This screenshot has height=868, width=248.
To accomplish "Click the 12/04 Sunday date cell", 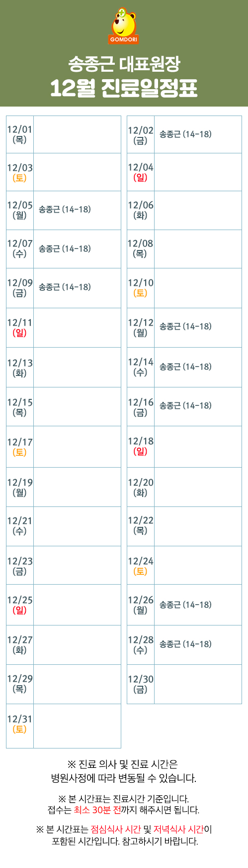I will (x=141, y=172).
